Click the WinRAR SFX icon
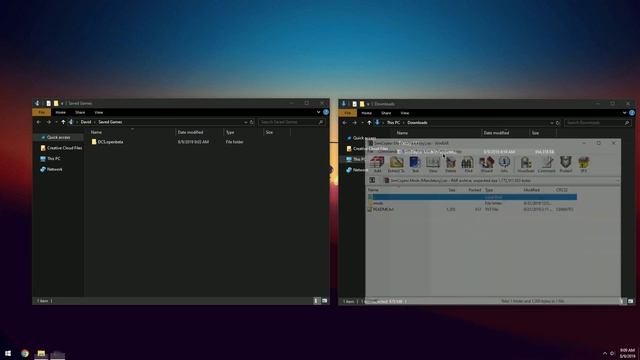Screen dimensions: 640x360 584,164
